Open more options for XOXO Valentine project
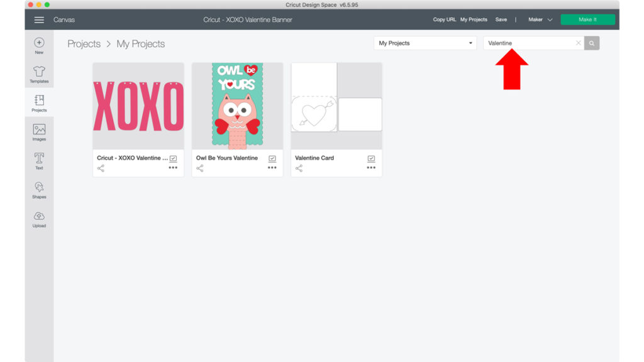Viewport: 644px width, 362px height. (173, 167)
